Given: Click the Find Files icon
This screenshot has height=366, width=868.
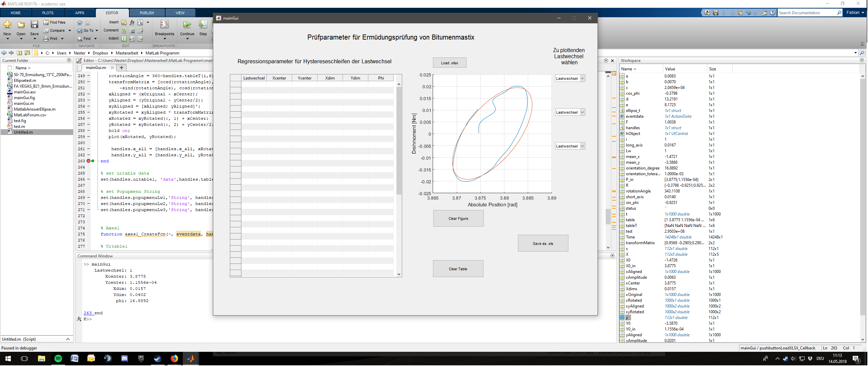Looking at the screenshot, I should click(x=46, y=22).
